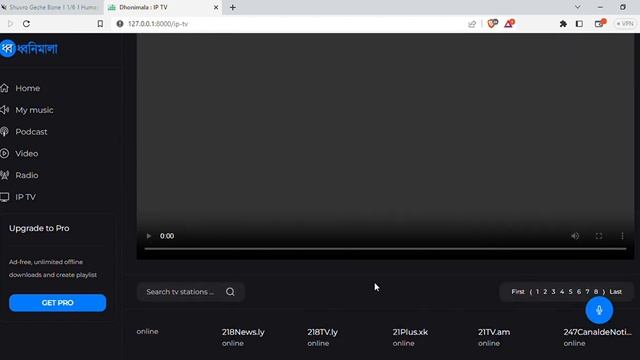The height and width of the screenshot is (360, 640).
Task: Close the Dhonimala IP TV tab
Action: coord(216,7)
